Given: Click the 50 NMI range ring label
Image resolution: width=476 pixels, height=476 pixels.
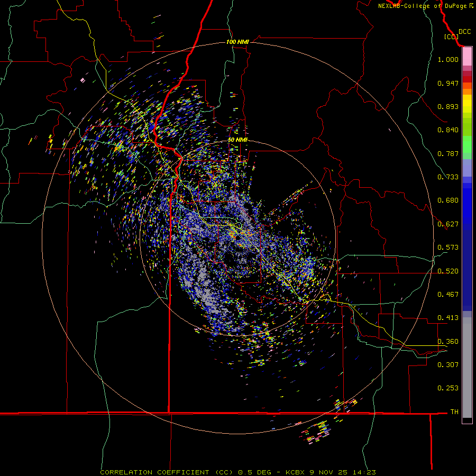Looking at the screenshot, I should tap(237, 140).
